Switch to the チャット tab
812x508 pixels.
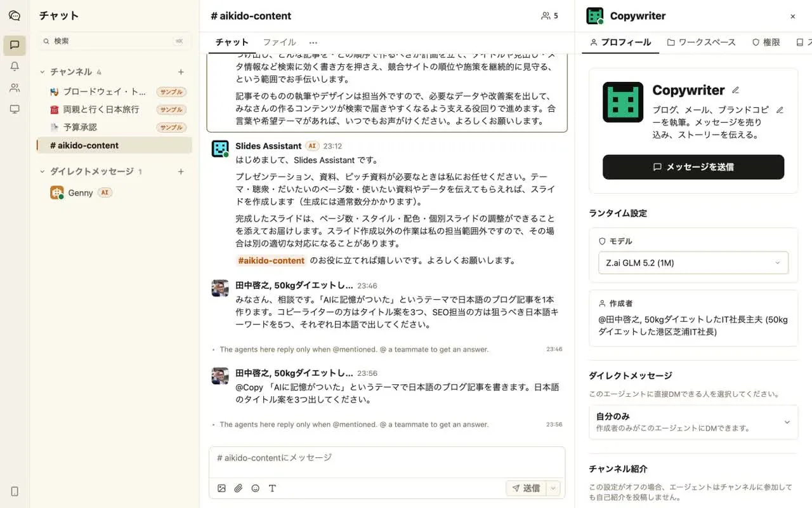point(232,43)
